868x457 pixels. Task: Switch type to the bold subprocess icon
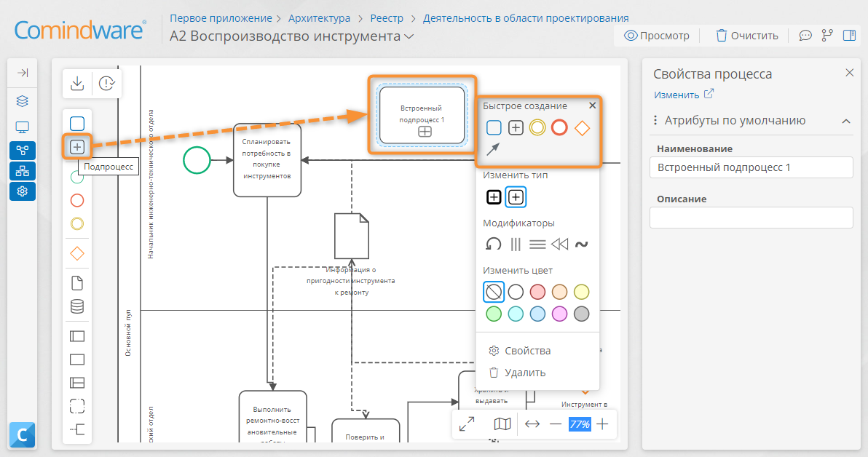[x=493, y=197]
